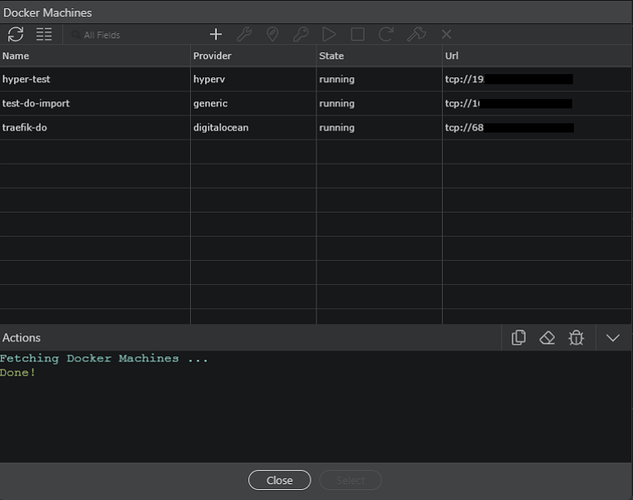
Task: Start machine with the play icon
Action: pos(329,34)
